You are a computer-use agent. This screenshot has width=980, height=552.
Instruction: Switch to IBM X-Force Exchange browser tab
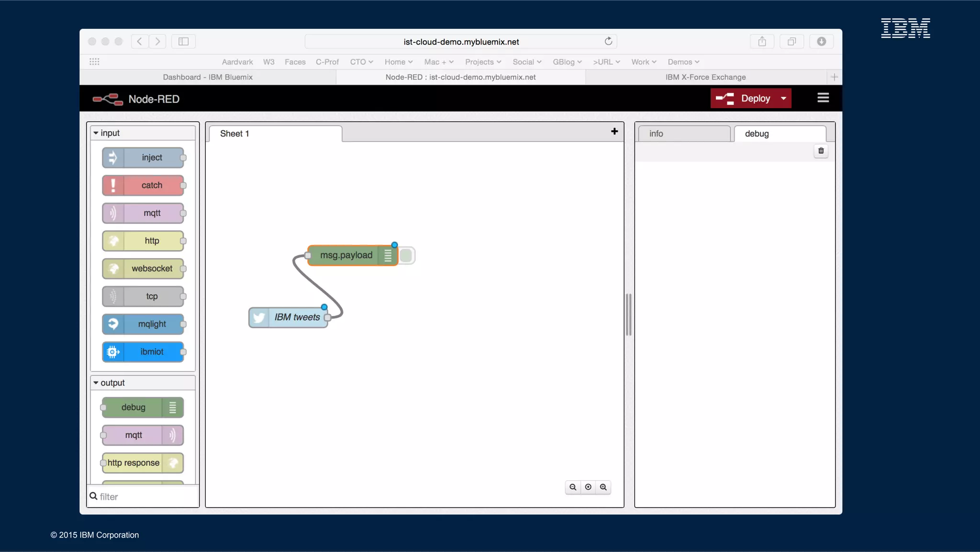pos(705,77)
